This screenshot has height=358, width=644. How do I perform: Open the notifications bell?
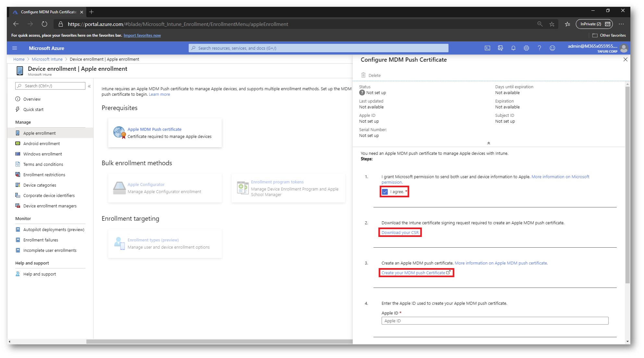coord(513,48)
